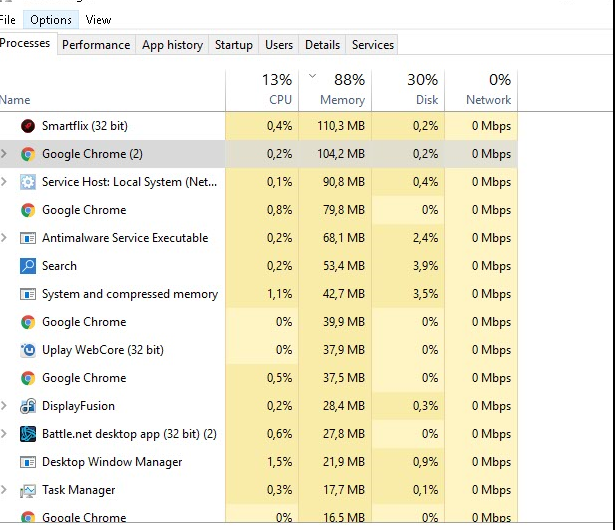615x530 pixels.
Task: Open the File menu
Action: 7,20
